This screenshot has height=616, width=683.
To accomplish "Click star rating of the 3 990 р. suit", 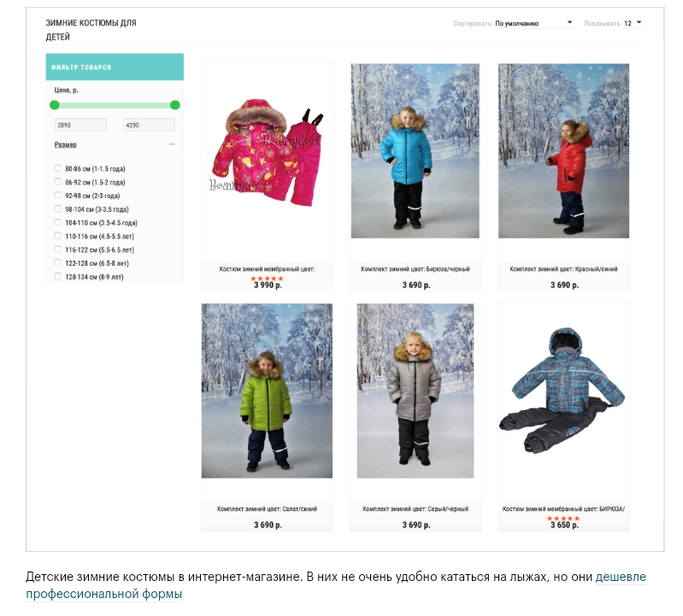I will (267, 279).
